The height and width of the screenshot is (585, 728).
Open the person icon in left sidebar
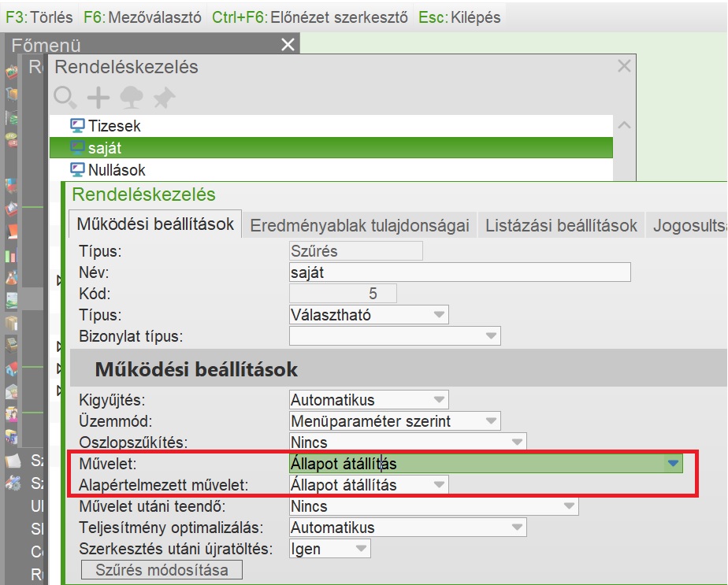11,414
